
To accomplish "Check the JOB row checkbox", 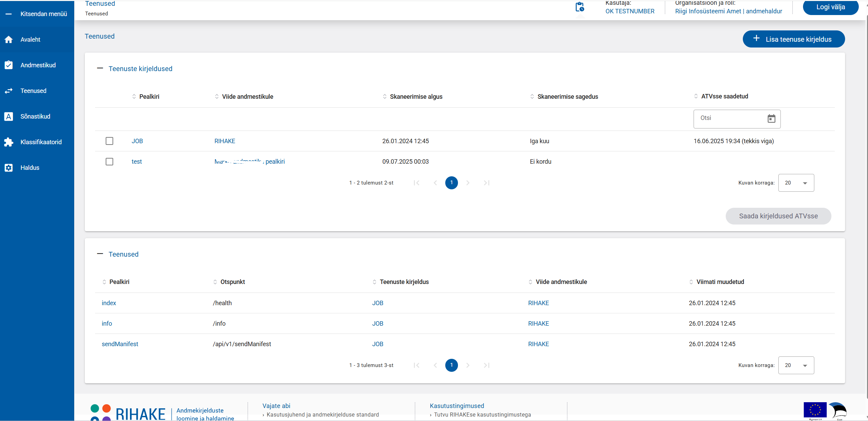I will coord(109,141).
